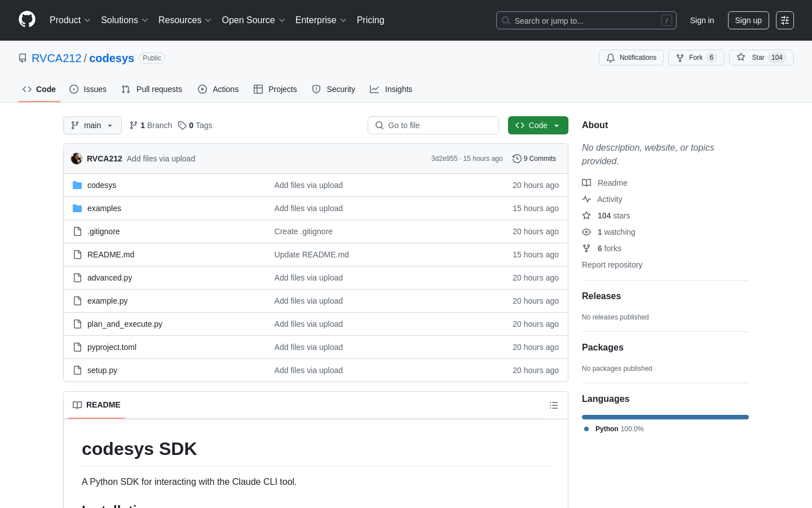Viewport: 812px width, 508px height.
Task: Open the RVCA212 owner link
Action: click(56, 58)
